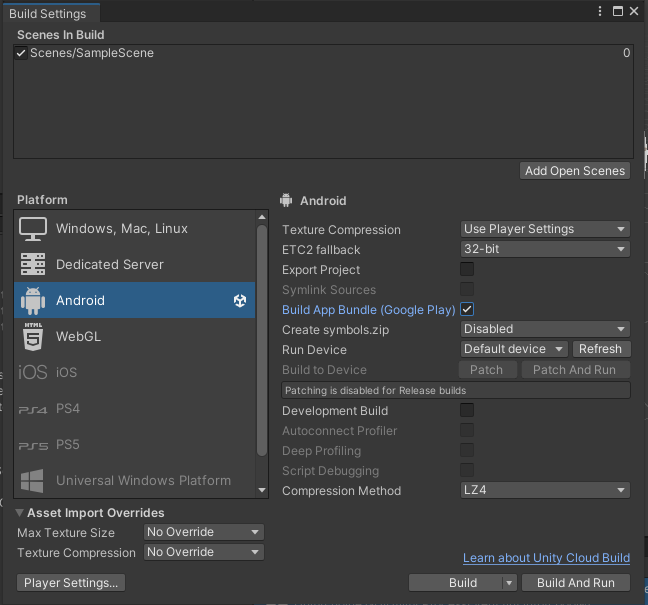The image size is (648, 605).
Task: Enable the Export Project checkbox
Action: (467, 269)
